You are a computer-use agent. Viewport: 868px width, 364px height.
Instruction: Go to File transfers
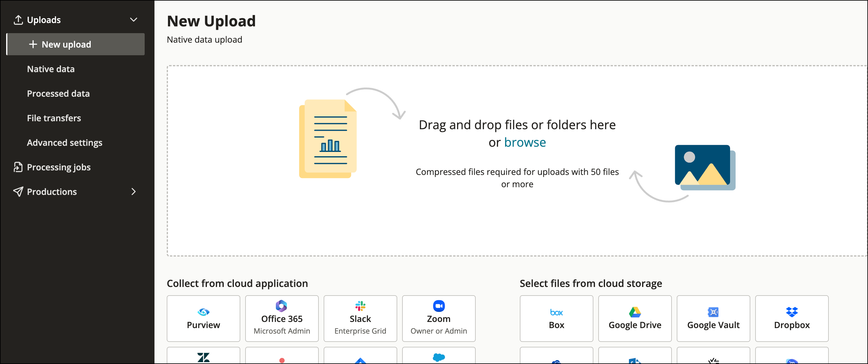point(54,118)
